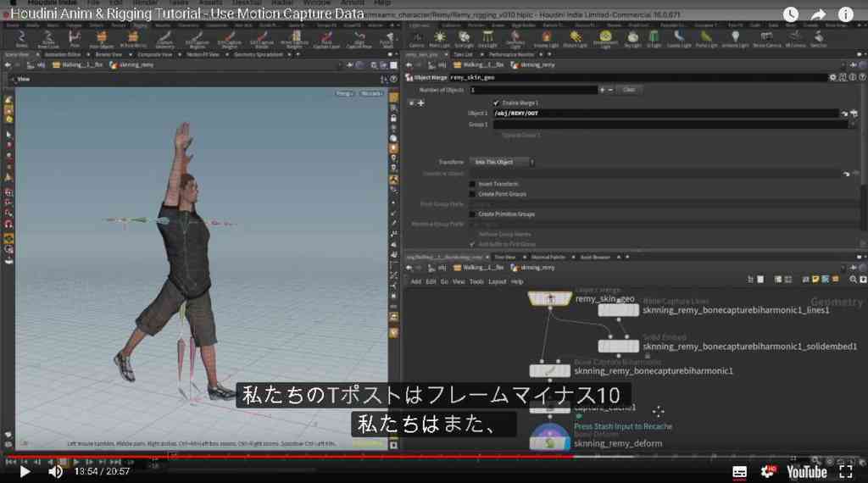Check the Create Point Groups option

(x=472, y=194)
